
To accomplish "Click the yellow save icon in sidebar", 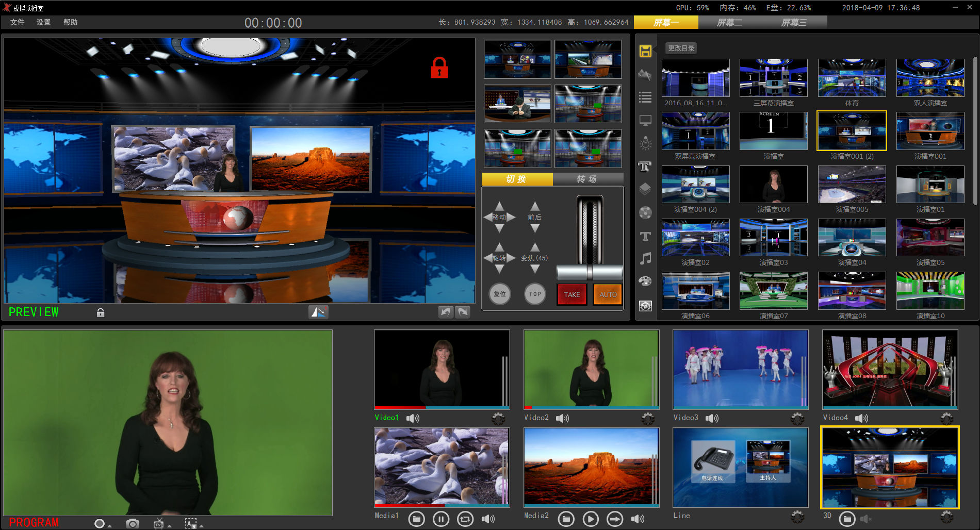I will coord(645,51).
